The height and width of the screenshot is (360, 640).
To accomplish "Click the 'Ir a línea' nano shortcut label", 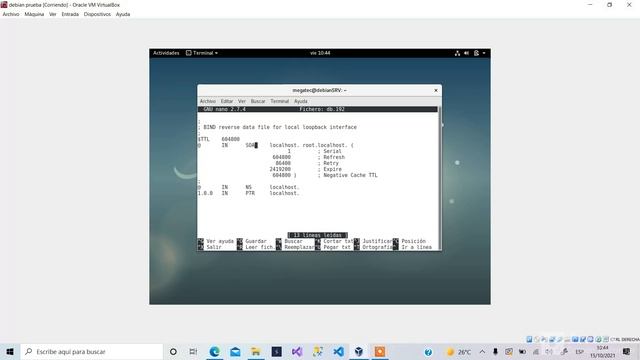I will click(x=416, y=247).
